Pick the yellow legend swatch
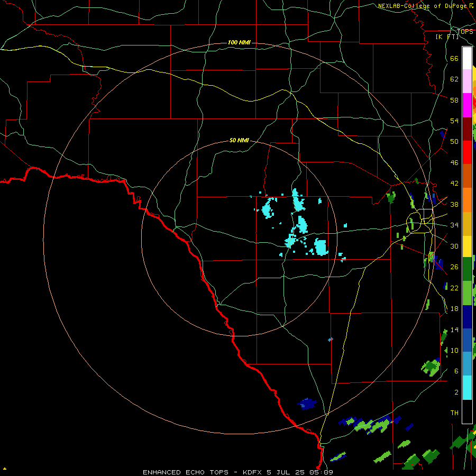This screenshot has width=476, height=476. click(467, 246)
